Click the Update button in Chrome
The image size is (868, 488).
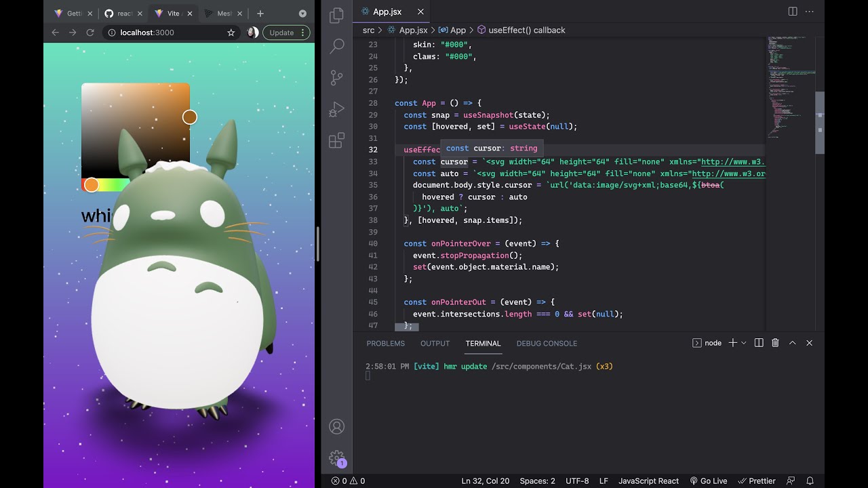(285, 33)
